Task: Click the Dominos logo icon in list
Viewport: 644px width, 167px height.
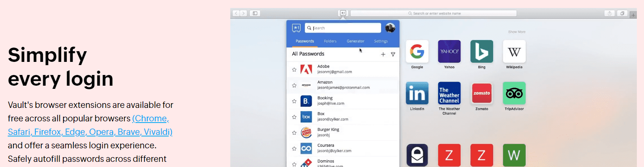Action: [x=306, y=163]
